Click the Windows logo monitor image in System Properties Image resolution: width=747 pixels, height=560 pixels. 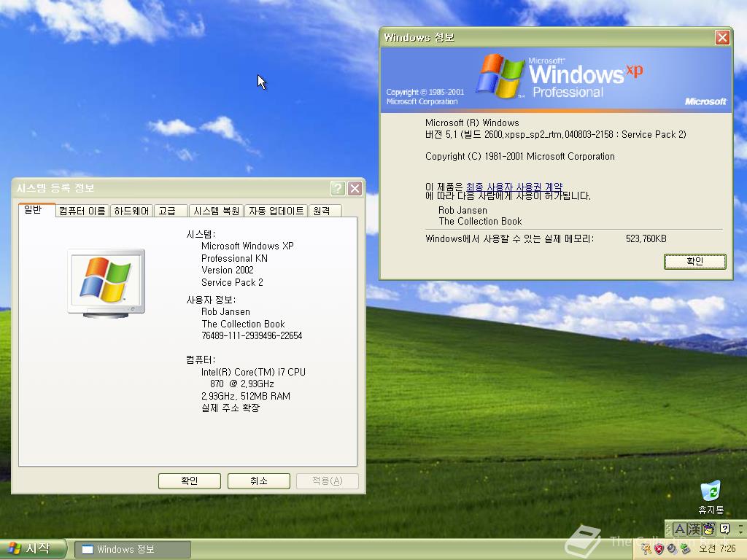(107, 284)
